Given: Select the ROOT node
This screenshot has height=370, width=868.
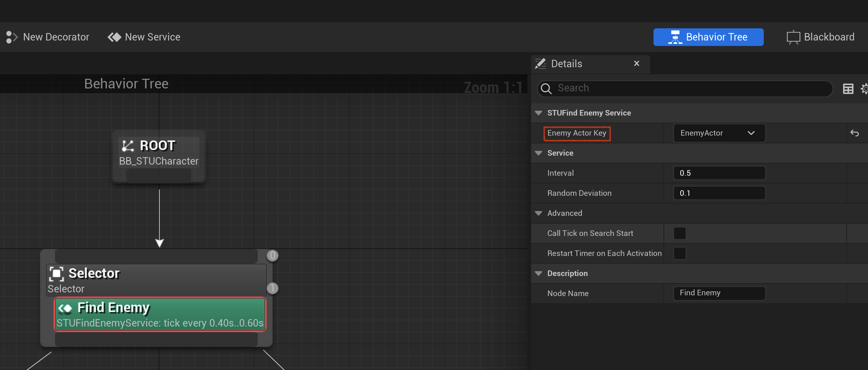Looking at the screenshot, I should (x=159, y=156).
